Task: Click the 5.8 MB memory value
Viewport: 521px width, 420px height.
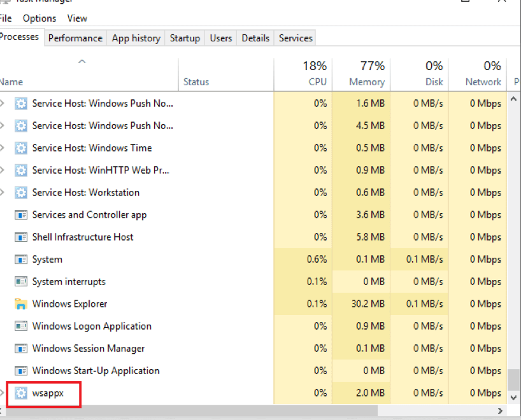Action: coord(371,237)
